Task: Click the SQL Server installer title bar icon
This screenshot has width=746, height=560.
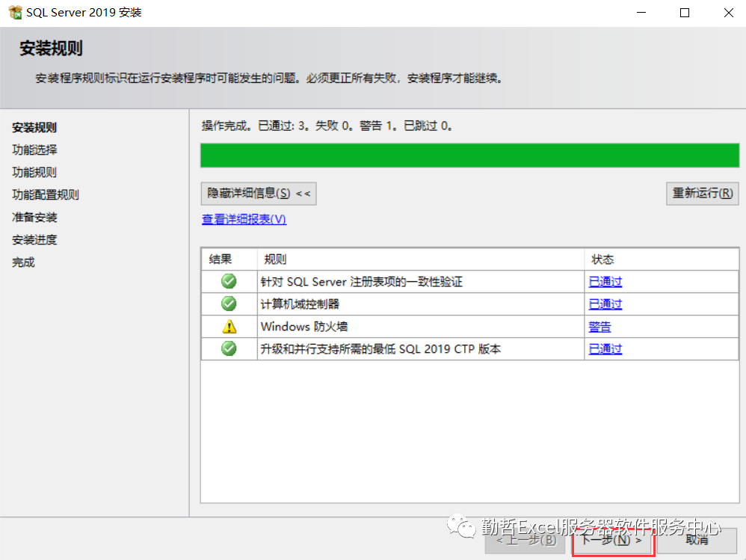Action: click(x=15, y=13)
